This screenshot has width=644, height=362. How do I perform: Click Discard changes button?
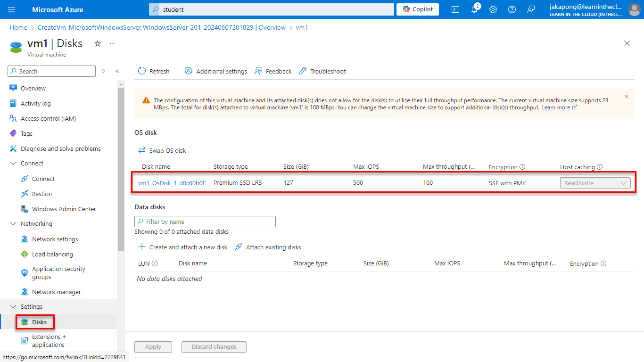[214, 347]
